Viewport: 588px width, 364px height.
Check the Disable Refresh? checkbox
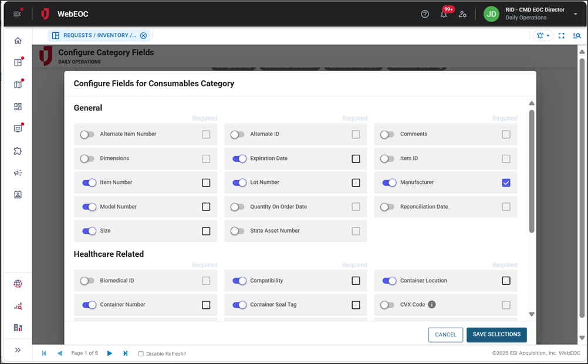point(140,353)
